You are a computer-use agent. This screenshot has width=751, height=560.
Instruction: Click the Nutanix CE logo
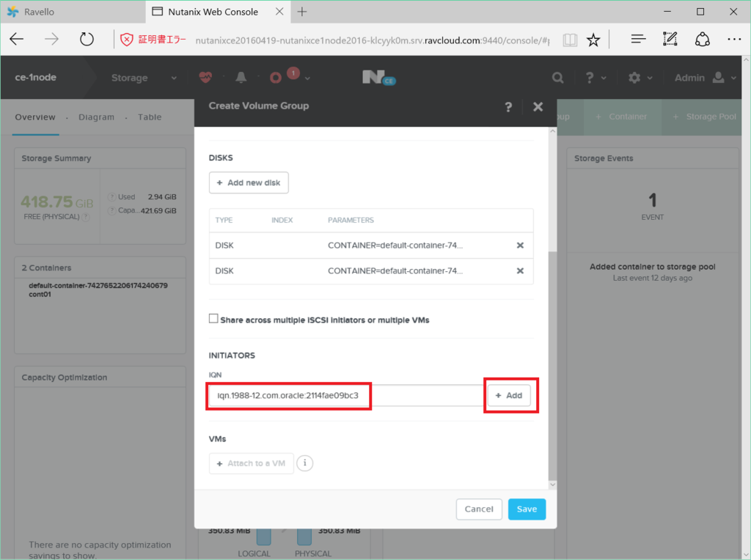[x=379, y=78]
